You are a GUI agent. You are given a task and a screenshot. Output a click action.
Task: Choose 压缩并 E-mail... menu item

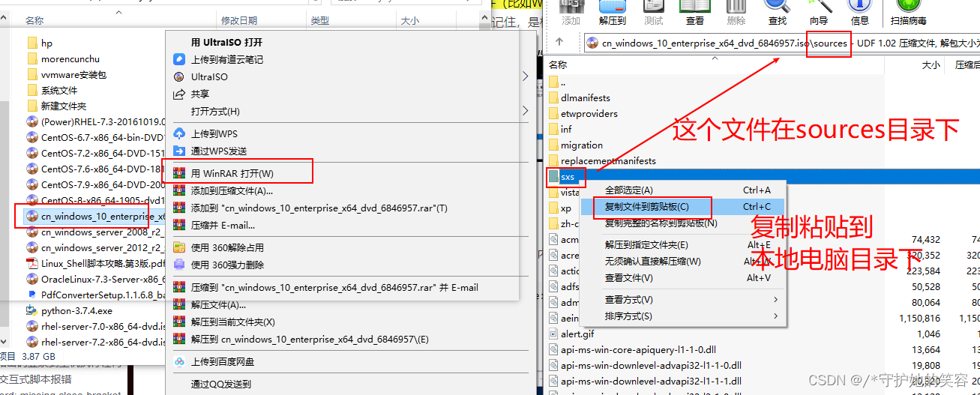pos(223,225)
